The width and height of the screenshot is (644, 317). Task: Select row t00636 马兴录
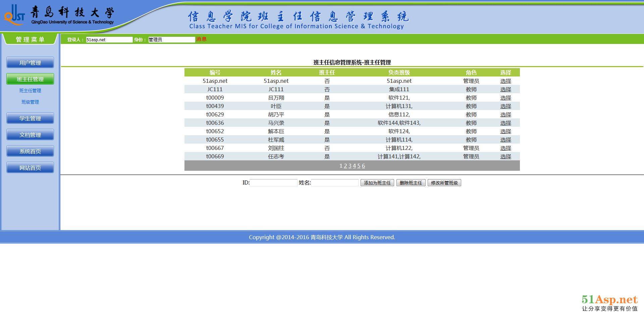coord(506,123)
